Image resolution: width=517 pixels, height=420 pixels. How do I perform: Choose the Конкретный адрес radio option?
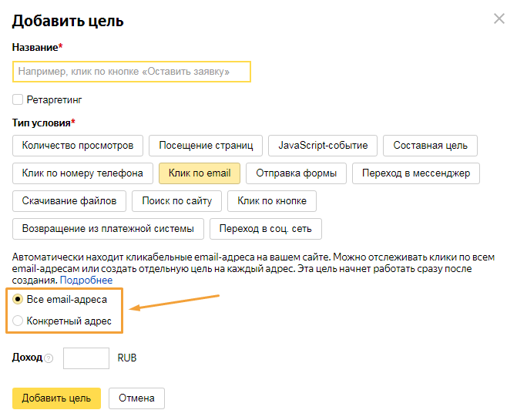coord(18,321)
